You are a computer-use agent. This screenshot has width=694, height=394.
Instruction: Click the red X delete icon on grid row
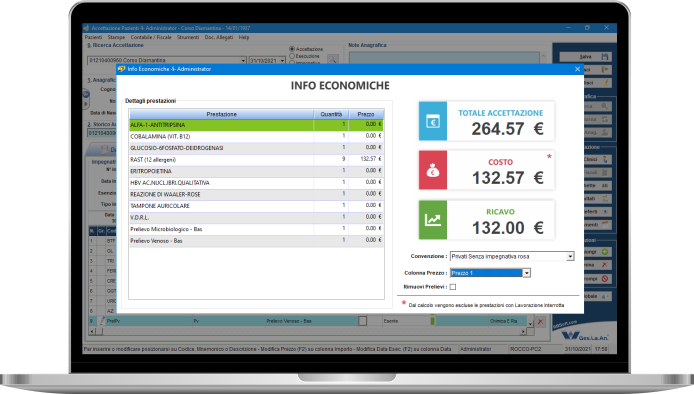(540, 321)
